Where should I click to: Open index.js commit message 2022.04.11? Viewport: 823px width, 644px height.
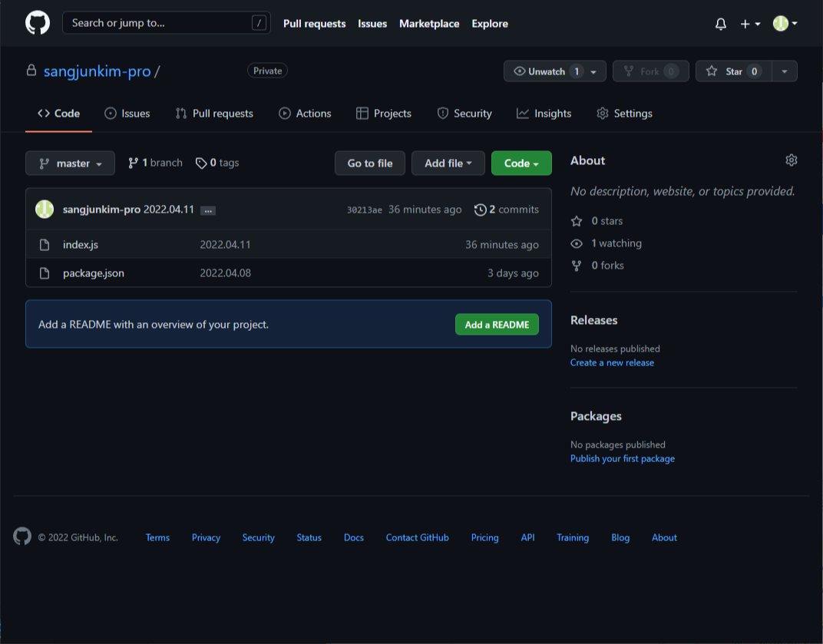tap(225, 245)
